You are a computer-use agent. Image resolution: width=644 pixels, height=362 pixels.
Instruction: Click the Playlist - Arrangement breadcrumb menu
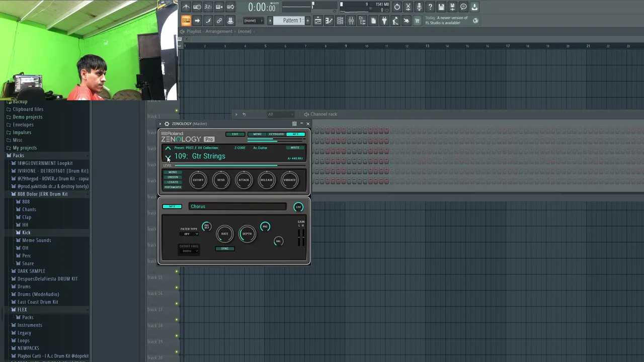pos(209,31)
